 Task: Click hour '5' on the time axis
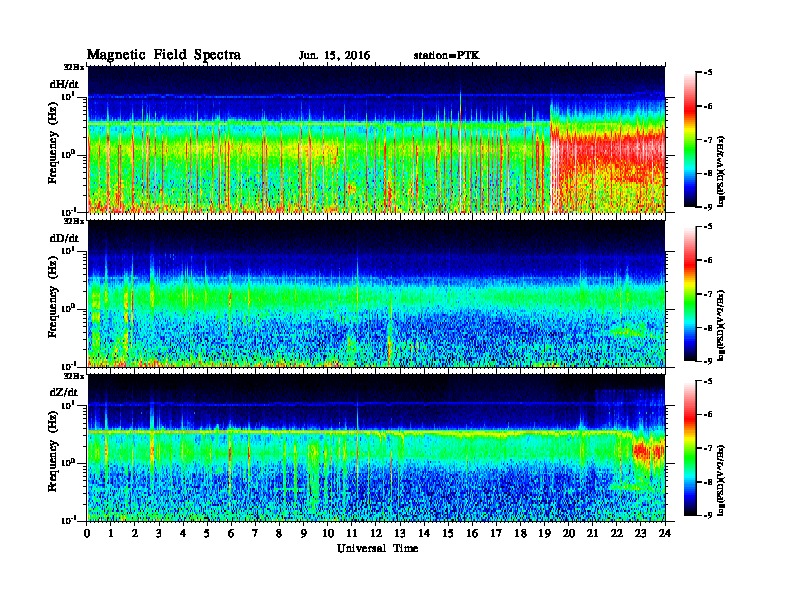pyautogui.click(x=208, y=533)
